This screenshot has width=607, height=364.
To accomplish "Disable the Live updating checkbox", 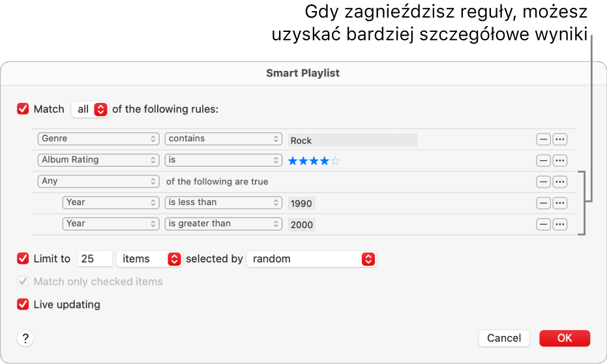I will (23, 304).
